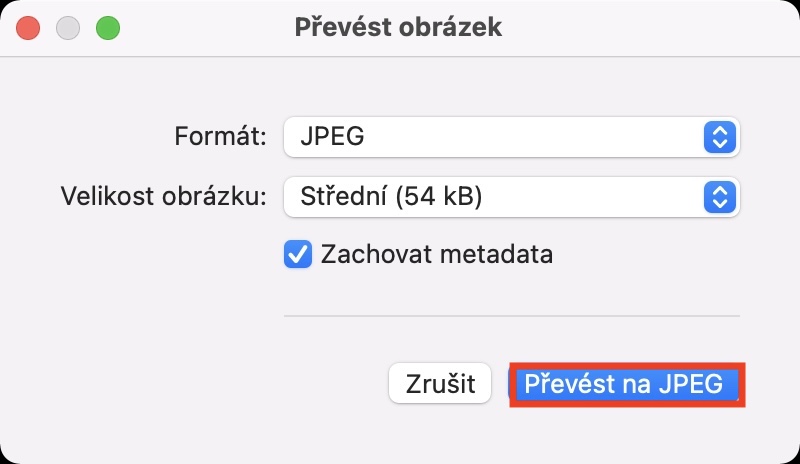The image size is (800, 464).
Task: Click the gray minimize window button
Action: [68, 28]
